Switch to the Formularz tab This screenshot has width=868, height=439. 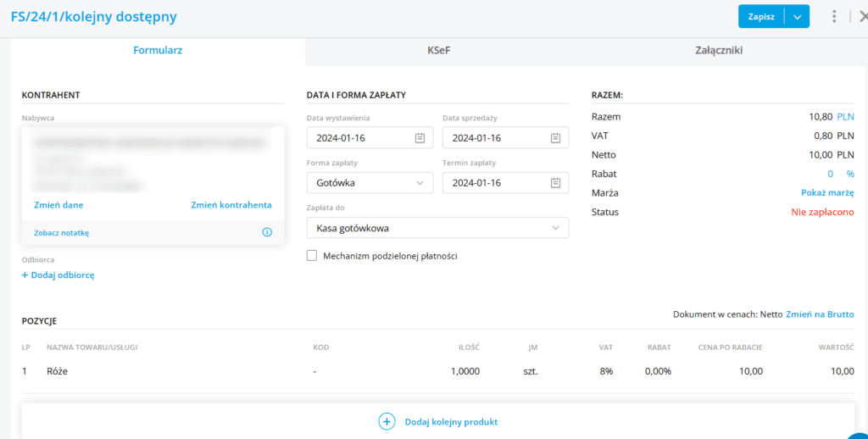[158, 50]
